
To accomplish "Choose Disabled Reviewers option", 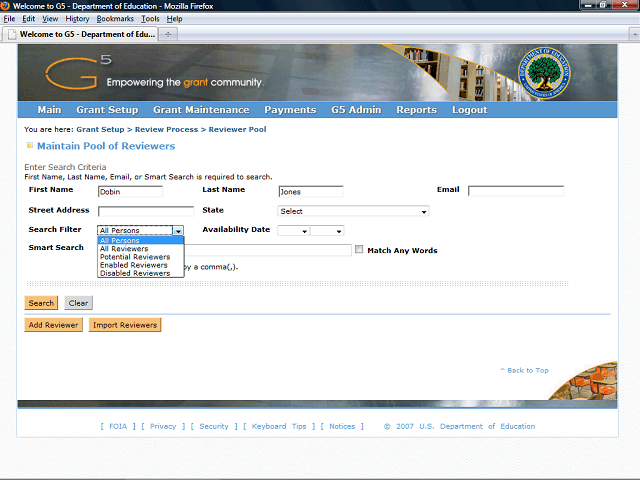I will 141,273.
